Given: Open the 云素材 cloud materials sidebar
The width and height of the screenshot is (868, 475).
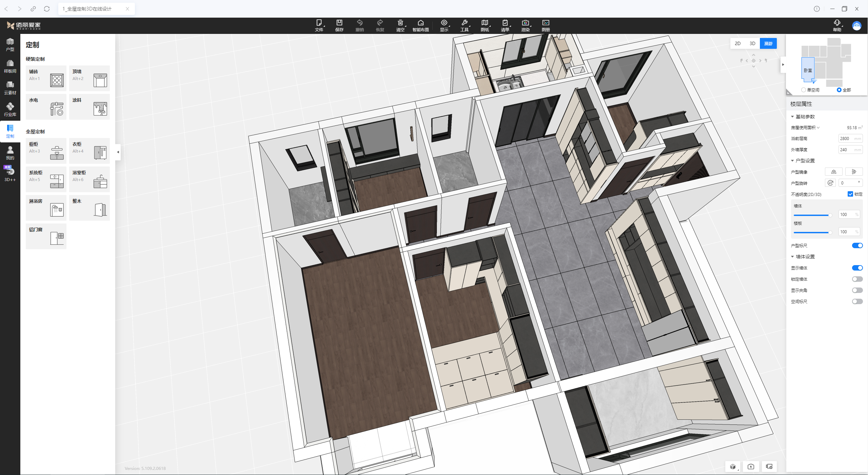Looking at the screenshot, I should (x=10, y=88).
